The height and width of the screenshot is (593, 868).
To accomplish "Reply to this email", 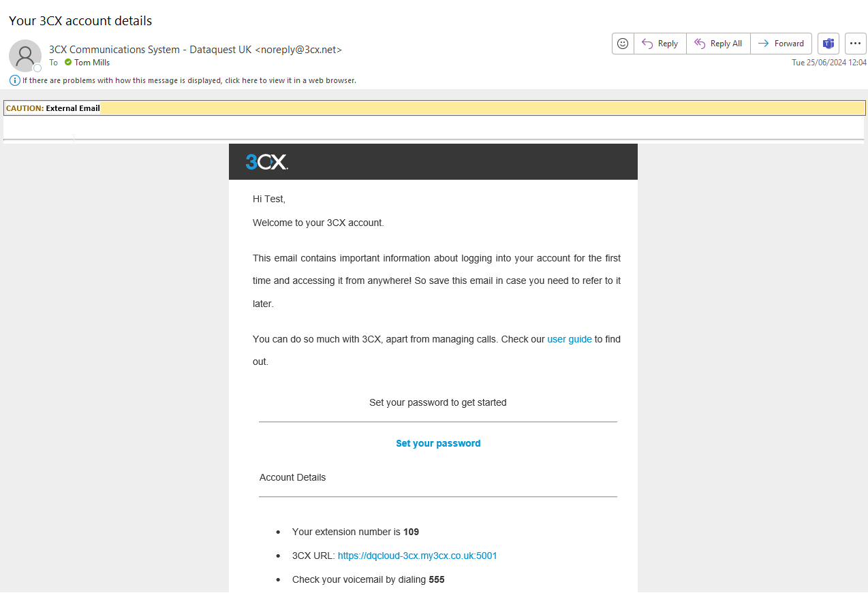I will point(660,44).
